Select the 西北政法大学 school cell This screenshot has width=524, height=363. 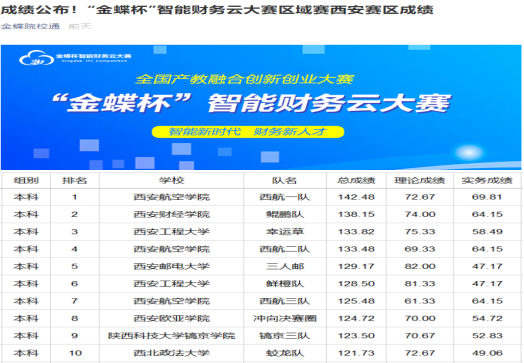[171, 353]
